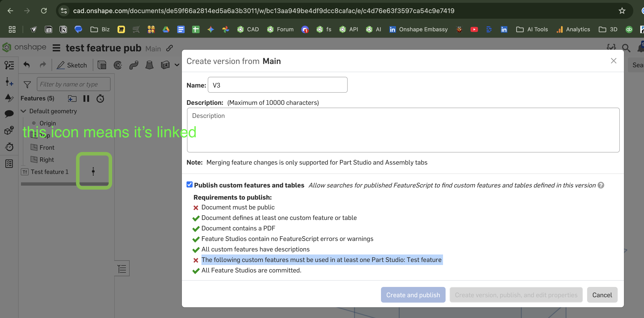Click 'Document contains a PDF' requirement

[x=238, y=228]
